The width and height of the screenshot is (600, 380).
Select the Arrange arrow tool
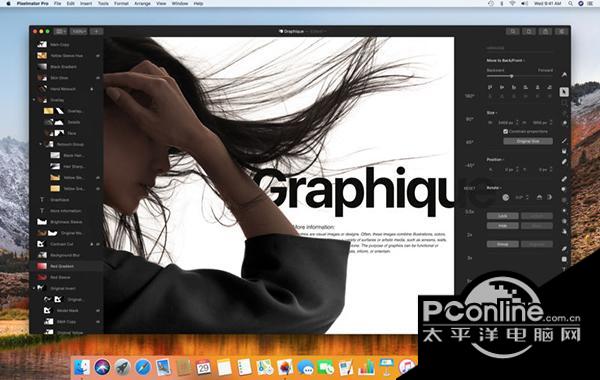click(x=564, y=92)
